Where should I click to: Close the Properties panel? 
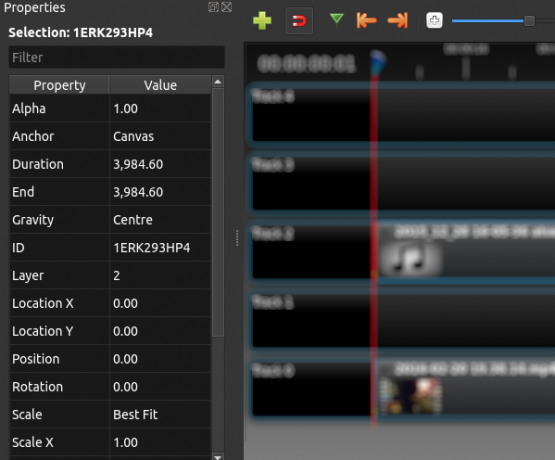click(x=227, y=7)
